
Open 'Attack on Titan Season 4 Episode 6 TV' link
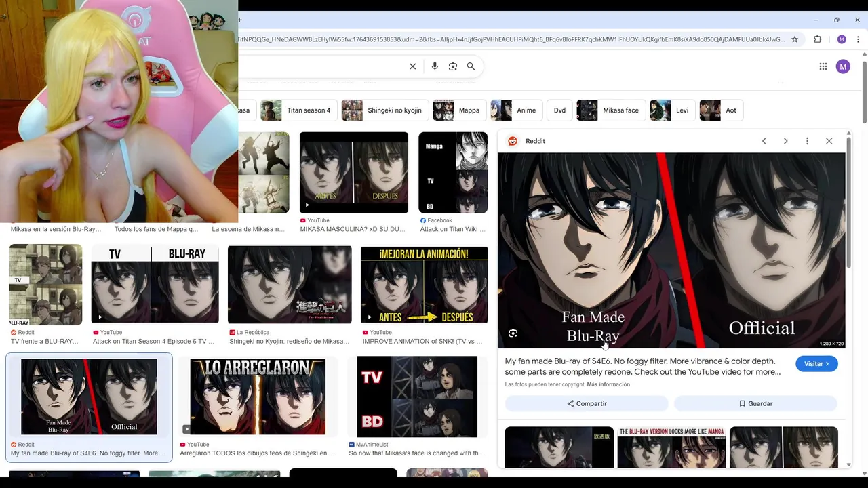[153, 342]
